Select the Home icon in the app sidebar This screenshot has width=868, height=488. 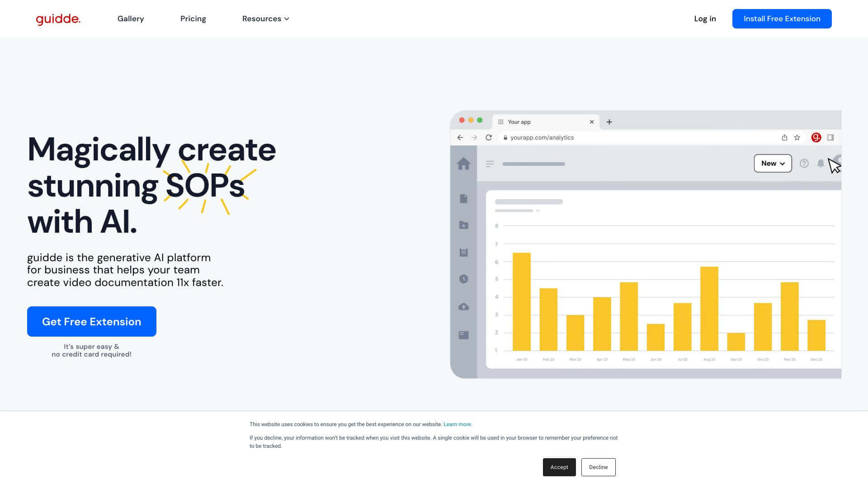coord(463,164)
